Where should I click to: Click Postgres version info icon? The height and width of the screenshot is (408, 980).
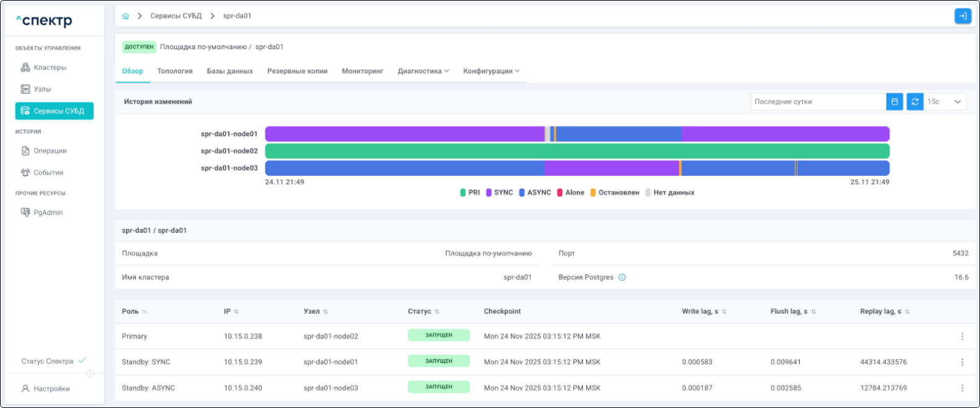click(x=622, y=278)
